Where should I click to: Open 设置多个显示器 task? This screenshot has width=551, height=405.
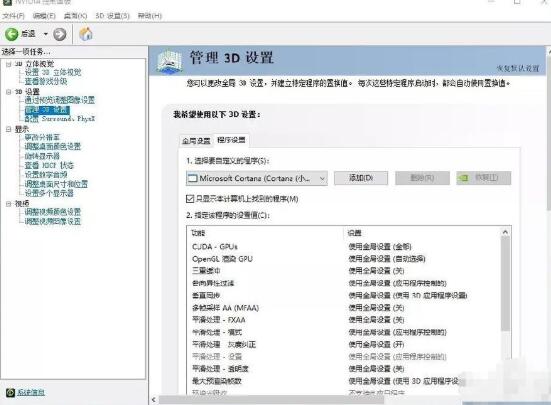click(49, 193)
